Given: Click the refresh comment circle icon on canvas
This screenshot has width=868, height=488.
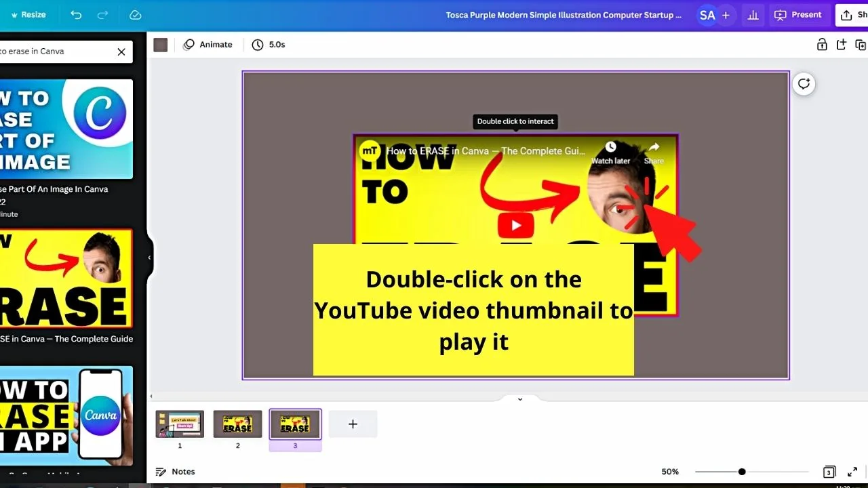Looking at the screenshot, I should click(804, 84).
